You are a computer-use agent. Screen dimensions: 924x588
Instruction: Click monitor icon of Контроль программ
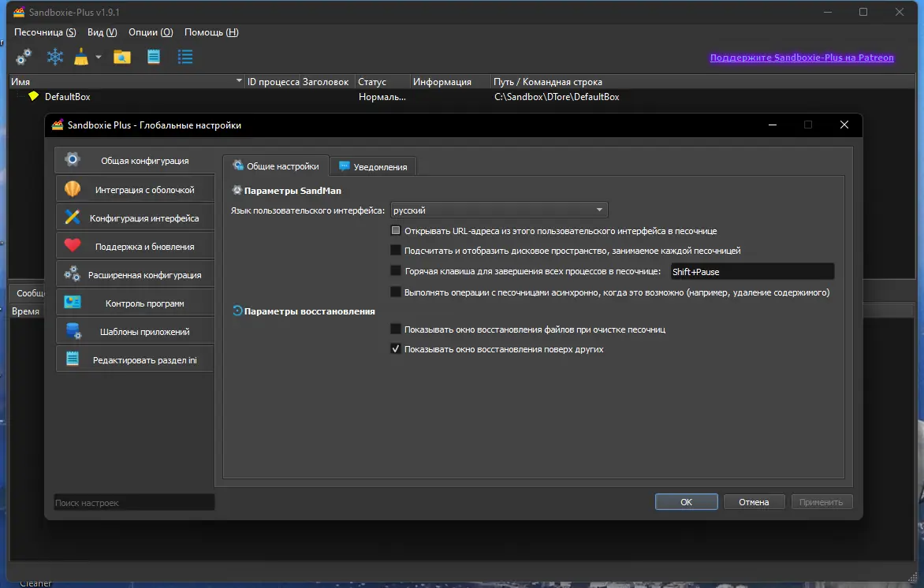click(x=73, y=302)
